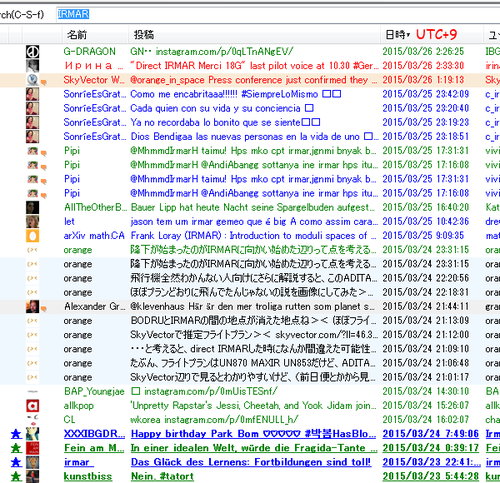Image resolution: width=500 pixels, height=483 pixels.
Task: Select 'Direct IRMAR Merci 18G' tweet
Action: click(254, 66)
